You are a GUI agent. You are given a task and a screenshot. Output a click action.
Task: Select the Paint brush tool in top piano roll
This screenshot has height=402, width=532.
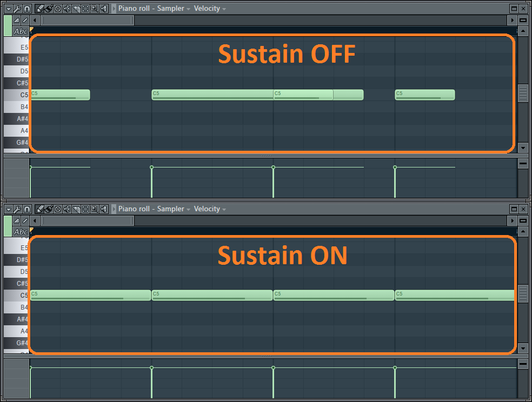[x=48, y=9]
